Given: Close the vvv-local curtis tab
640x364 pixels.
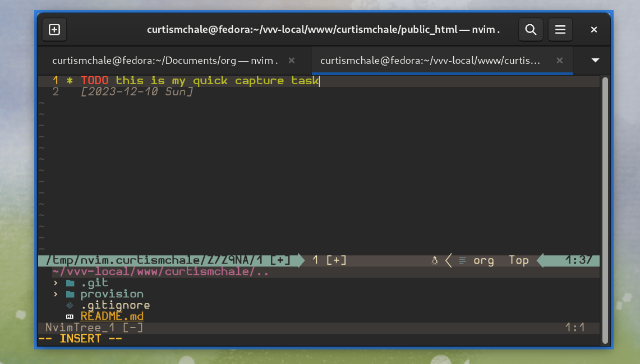Looking at the screenshot, I should click(x=559, y=61).
